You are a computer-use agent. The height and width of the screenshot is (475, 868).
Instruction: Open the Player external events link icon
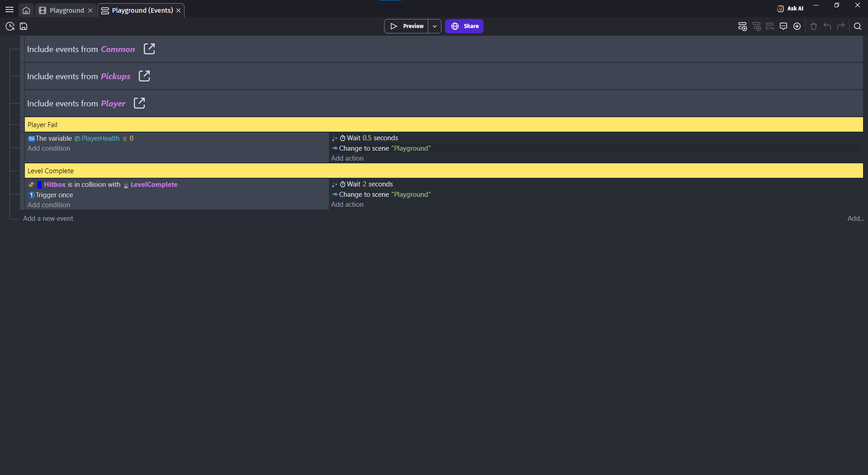139,103
